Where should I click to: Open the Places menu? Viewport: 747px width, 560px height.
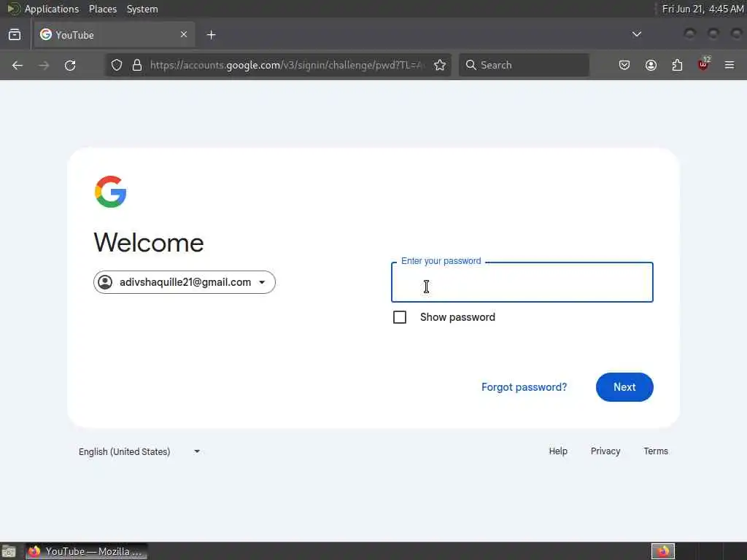coord(103,9)
